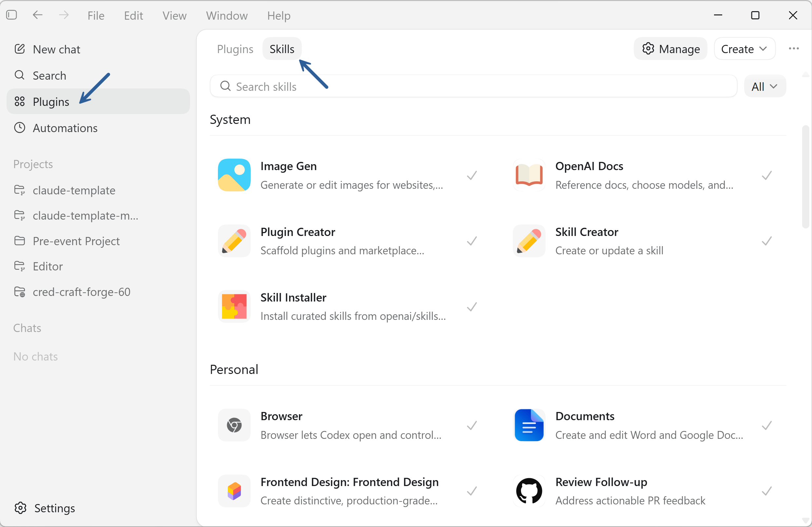The width and height of the screenshot is (812, 527).
Task: Open the claude-template project
Action: point(98,190)
